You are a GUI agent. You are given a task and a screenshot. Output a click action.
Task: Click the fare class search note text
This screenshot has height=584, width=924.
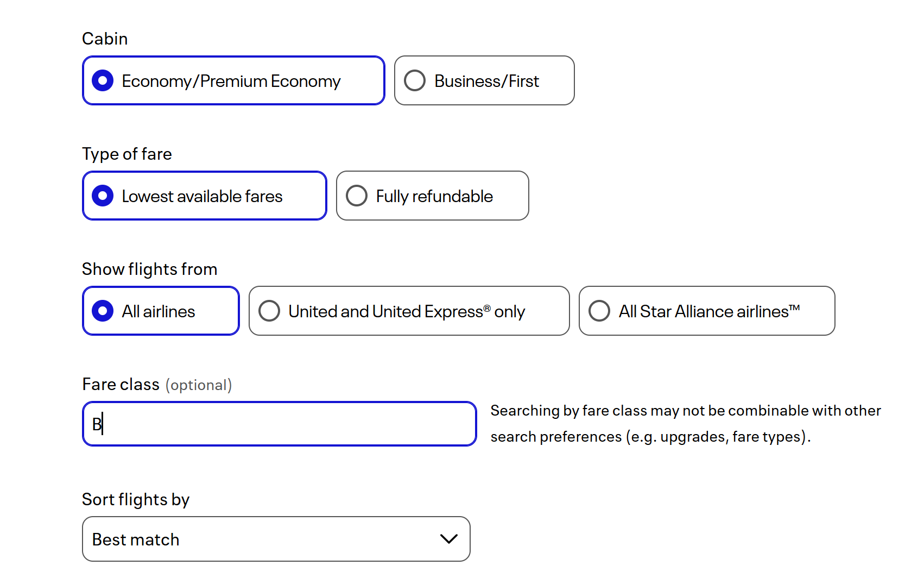coord(685,424)
